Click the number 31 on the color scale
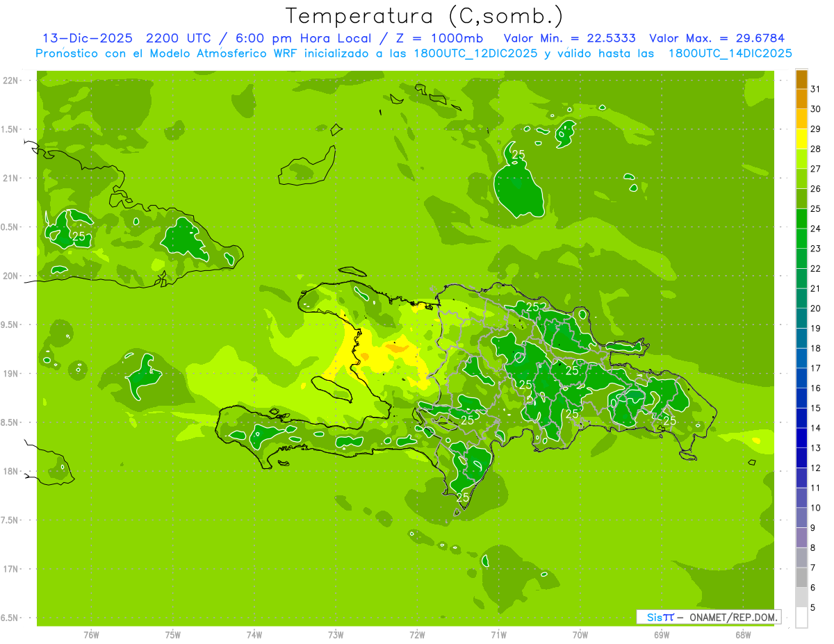The height and width of the screenshot is (644, 834). 815,89
